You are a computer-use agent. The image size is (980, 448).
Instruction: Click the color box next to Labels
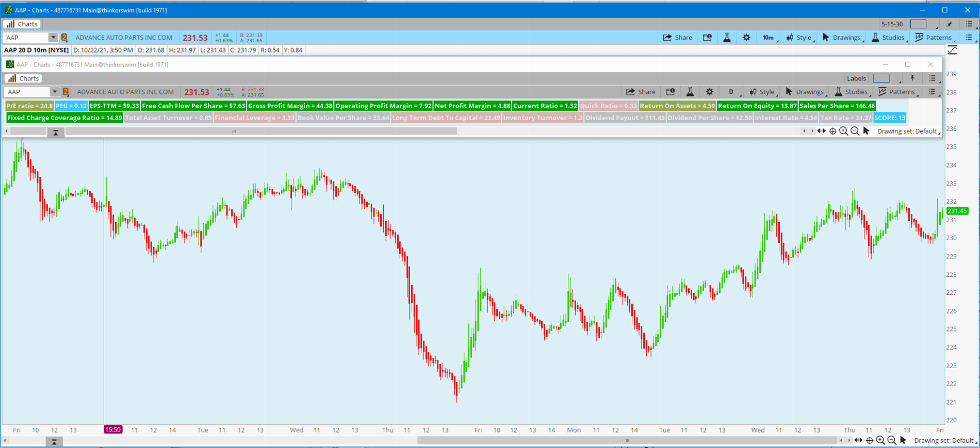point(881,78)
